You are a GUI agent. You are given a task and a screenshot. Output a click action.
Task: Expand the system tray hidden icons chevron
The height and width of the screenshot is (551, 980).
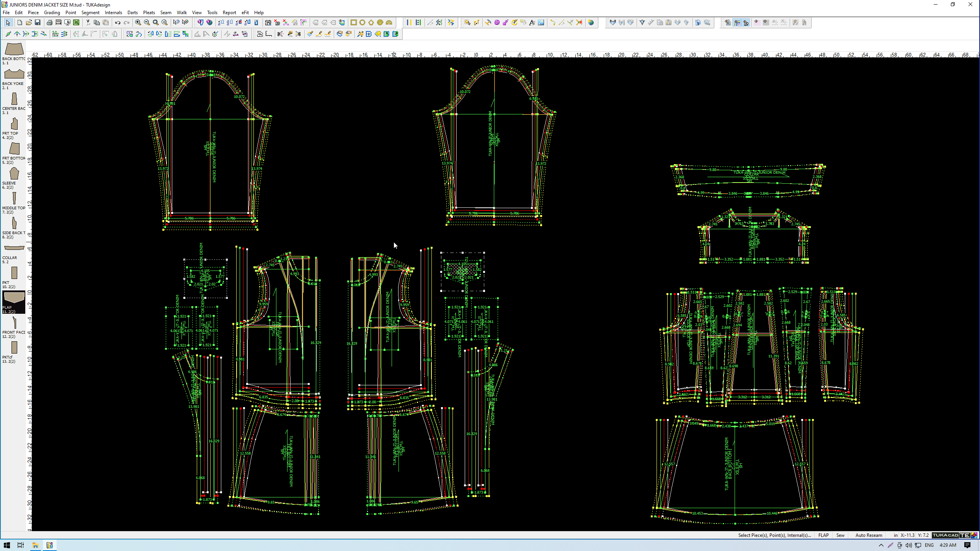[881, 545]
